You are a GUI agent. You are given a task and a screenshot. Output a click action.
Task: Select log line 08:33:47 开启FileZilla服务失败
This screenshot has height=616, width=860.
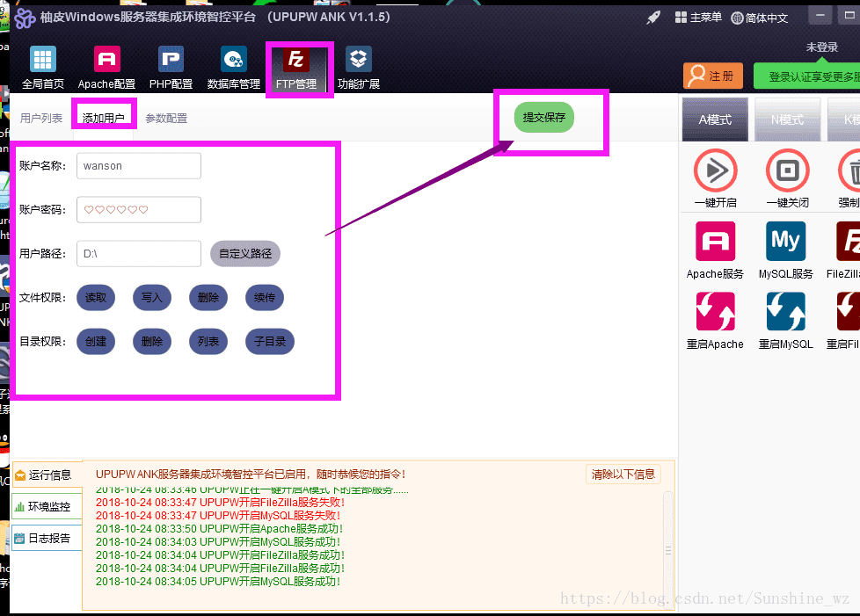click(220, 502)
